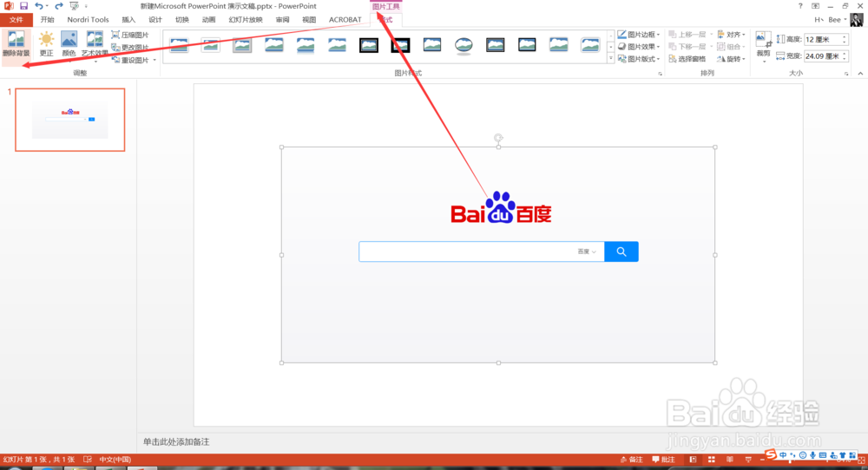868x470 pixels.
Task: Click Selection Pane (选择窗格)
Action: tap(687, 59)
